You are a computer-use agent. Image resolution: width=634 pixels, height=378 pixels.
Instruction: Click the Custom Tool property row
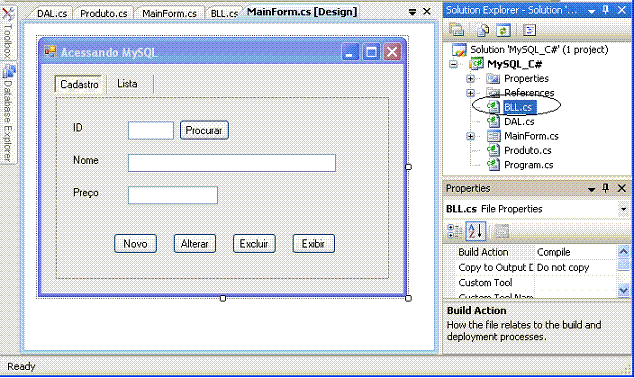531,283
